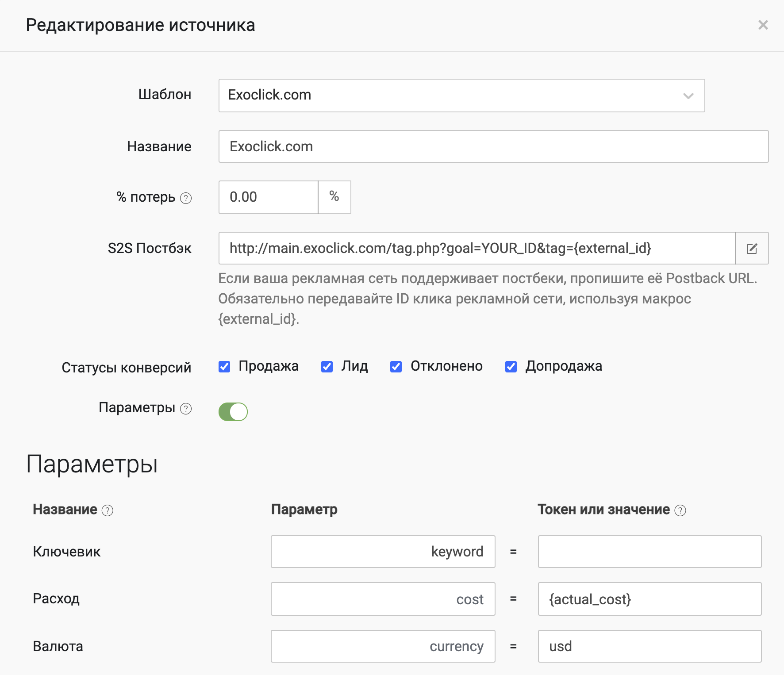This screenshot has width=784, height=675.
Task: Open the Шаблон template dropdown
Action: point(461,96)
